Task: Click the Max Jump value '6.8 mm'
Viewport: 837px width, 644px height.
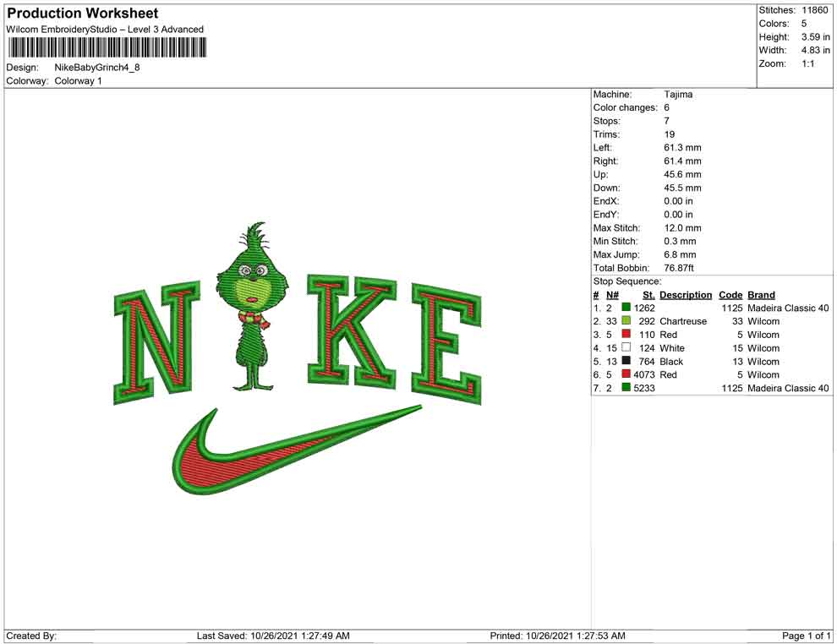Action: pyautogui.click(x=680, y=254)
